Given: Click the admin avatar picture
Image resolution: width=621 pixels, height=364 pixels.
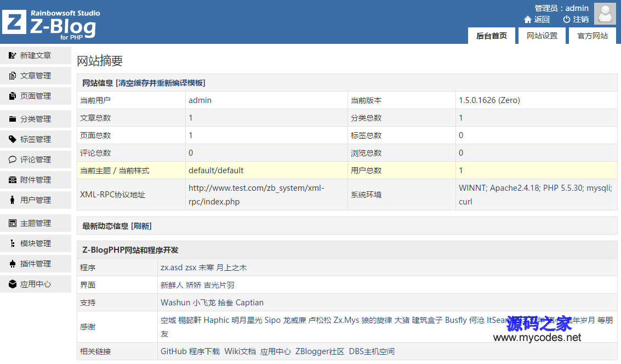Looking at the screenshot, I should (605, 14).
